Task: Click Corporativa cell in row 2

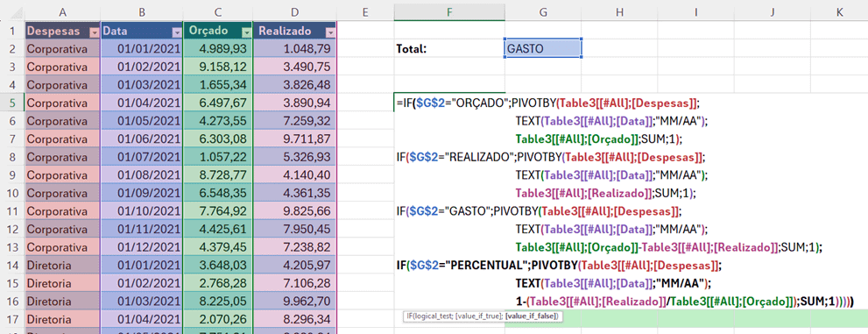Action: 62,49
